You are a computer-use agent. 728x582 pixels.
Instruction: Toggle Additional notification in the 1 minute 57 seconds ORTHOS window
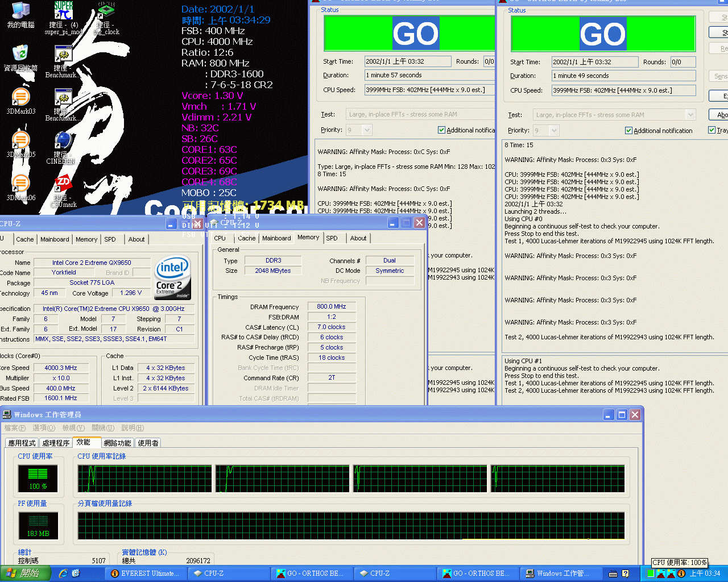click(441, 130)
